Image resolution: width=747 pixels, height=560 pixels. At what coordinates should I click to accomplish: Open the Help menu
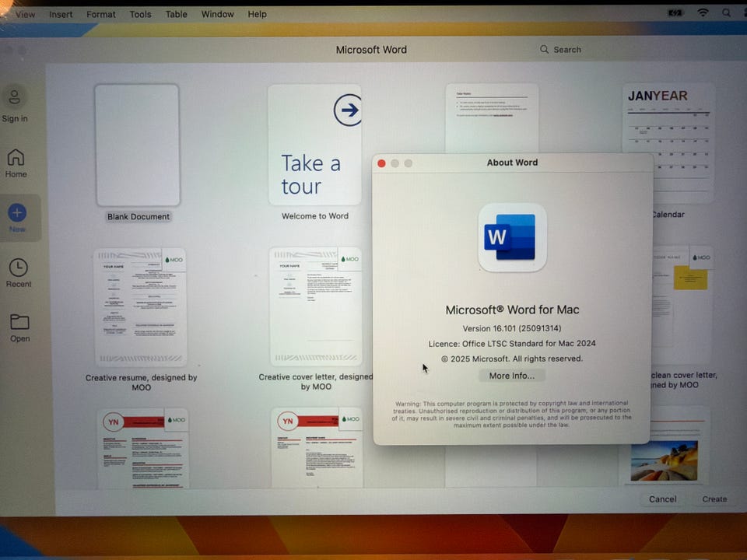click(x=257, y=14)
